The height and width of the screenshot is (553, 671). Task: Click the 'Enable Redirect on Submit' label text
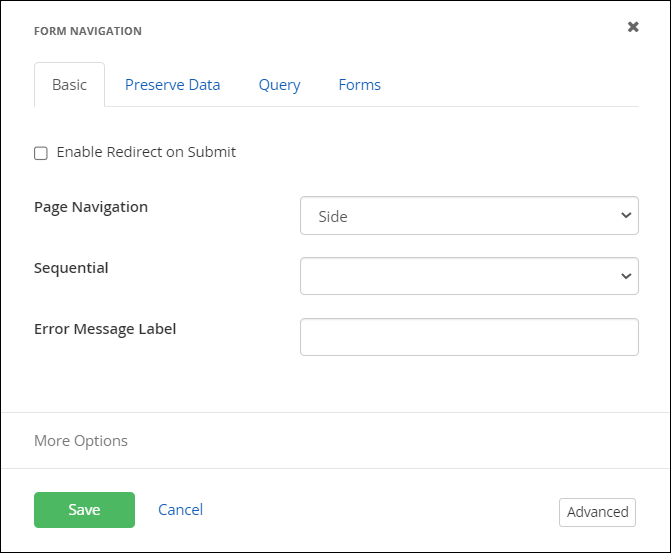pos(146,152)
